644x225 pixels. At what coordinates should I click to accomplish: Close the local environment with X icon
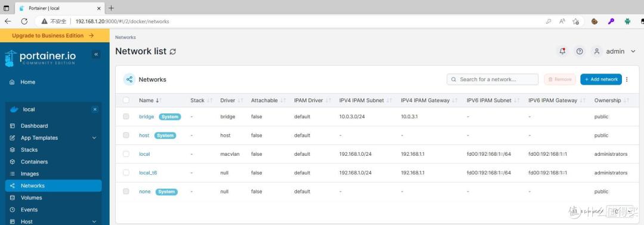[x=95, y=109]
